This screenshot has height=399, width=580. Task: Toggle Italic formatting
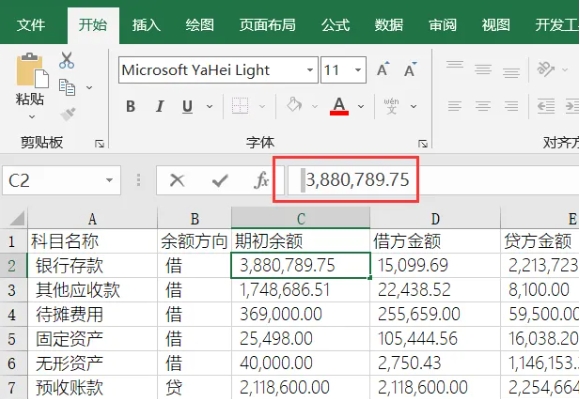click(160, 106)
